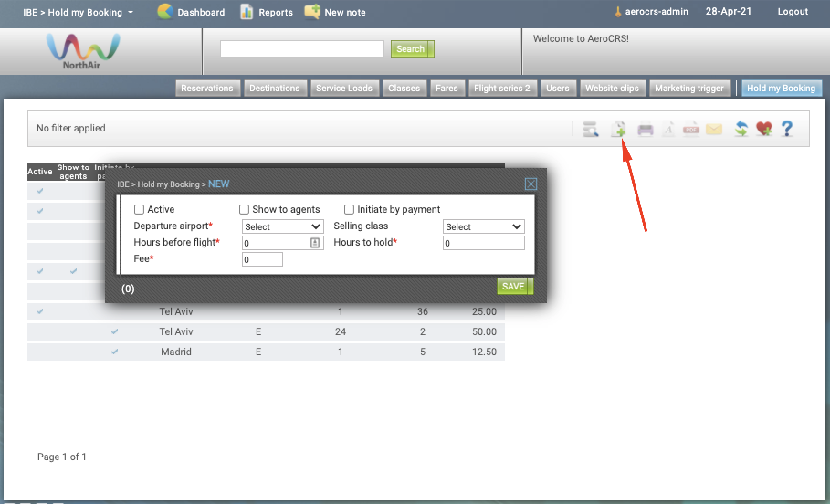Image resolution: width=830 pixels, height=504 pixels.
Task: Go to the Classes tab
Action: click(x=404, y=89)
